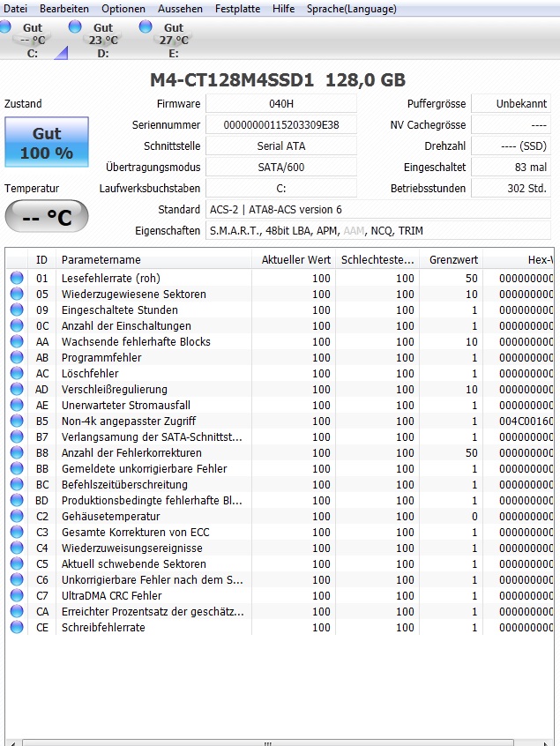
Task: Select the Erreichter Prozentsatz der geschätz... row
Action: point(280,611)
